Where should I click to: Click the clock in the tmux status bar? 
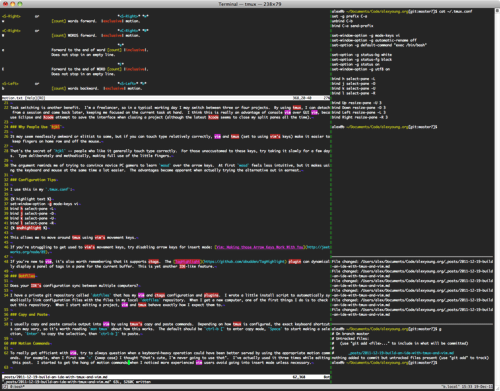(x=479, y=387)
